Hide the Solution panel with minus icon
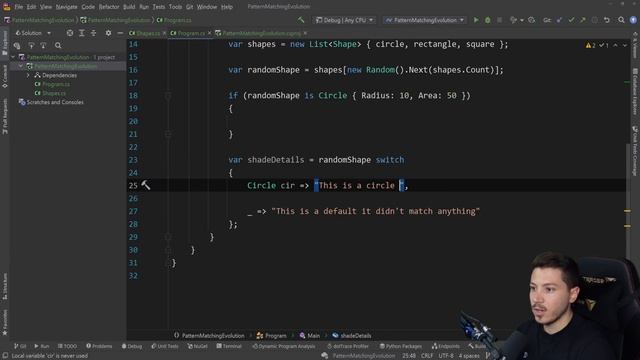640x360 pixels. coord(120,33)
